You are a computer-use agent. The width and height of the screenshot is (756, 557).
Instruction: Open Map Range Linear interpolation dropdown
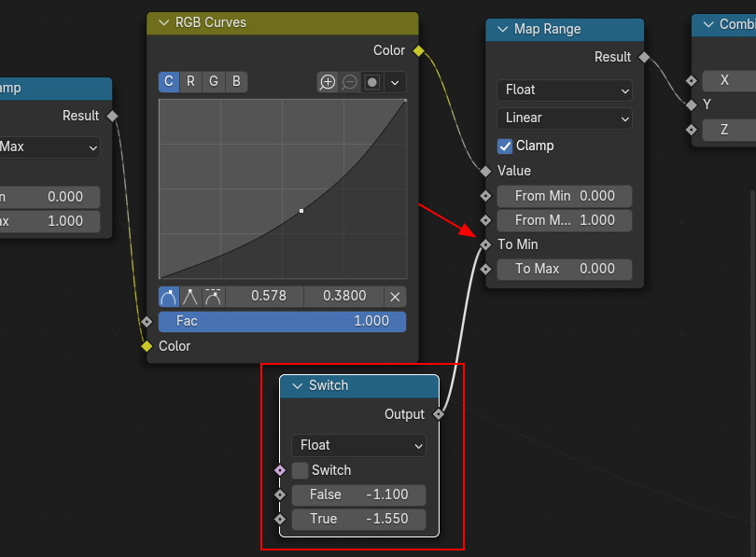[x=565, y=118]
